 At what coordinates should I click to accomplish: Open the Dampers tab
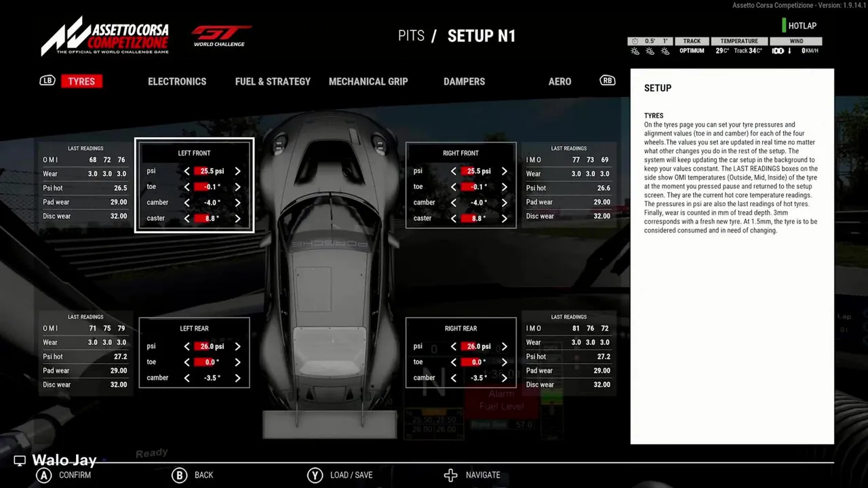coord(464,81)
